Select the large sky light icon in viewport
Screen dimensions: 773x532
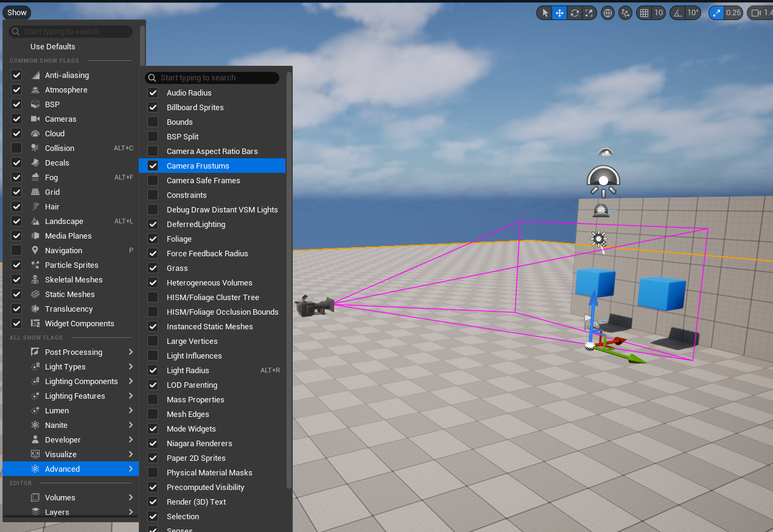point(603,181)
